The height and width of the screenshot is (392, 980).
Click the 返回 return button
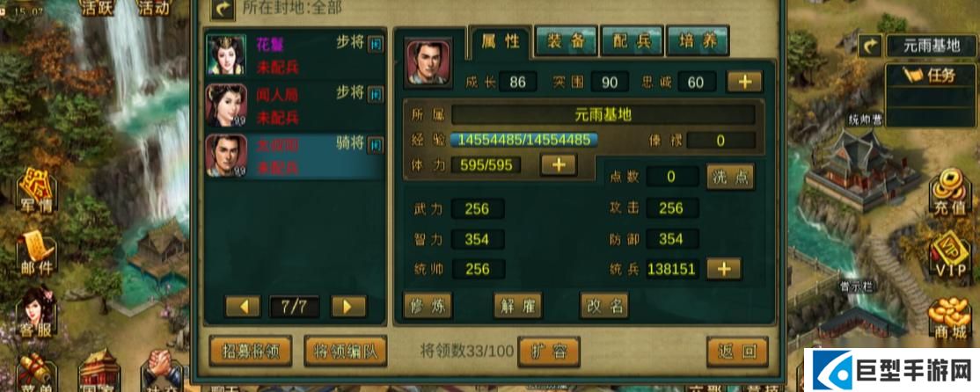[737, 352]
